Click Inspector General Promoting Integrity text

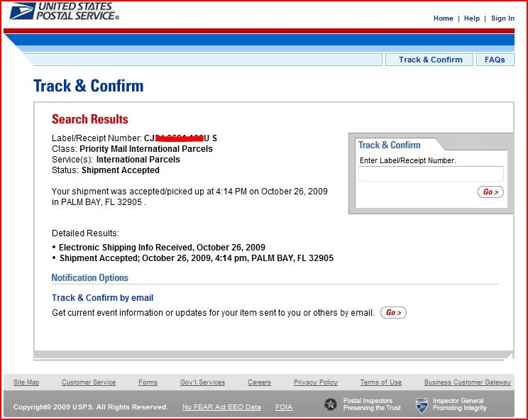coord(459,404)
